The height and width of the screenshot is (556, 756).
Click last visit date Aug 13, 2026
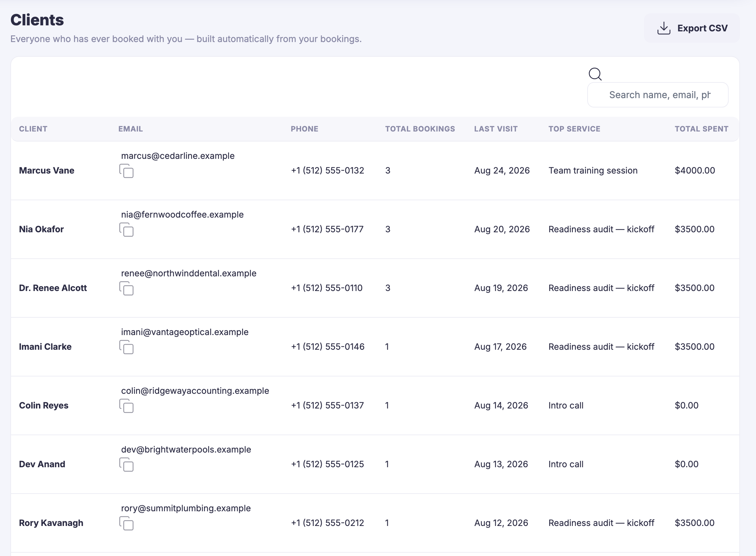[501, 464]
